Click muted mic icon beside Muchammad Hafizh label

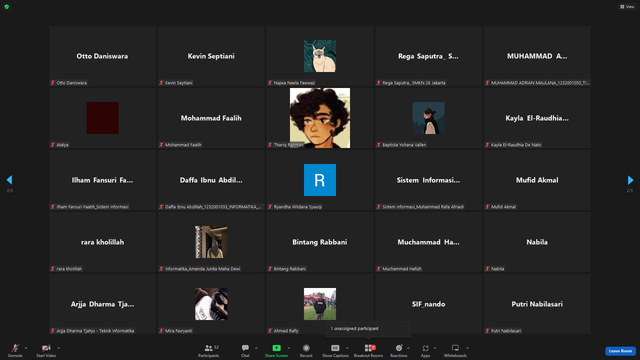click(379, 269)
